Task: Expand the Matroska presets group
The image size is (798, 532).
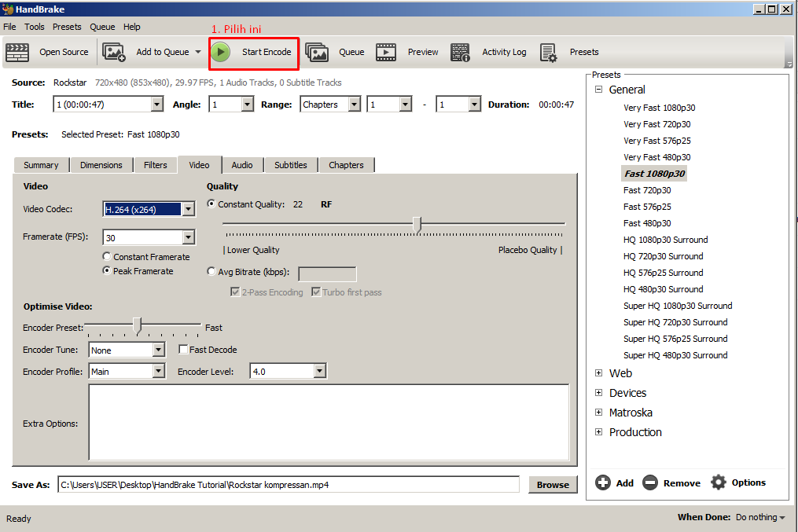Action: tap(599, 412)
